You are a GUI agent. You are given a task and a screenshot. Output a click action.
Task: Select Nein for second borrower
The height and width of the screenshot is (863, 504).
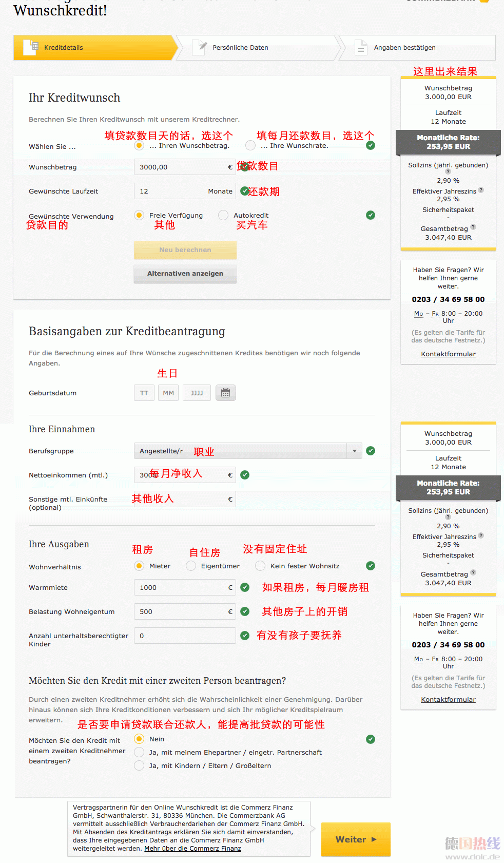pos(139,739)
